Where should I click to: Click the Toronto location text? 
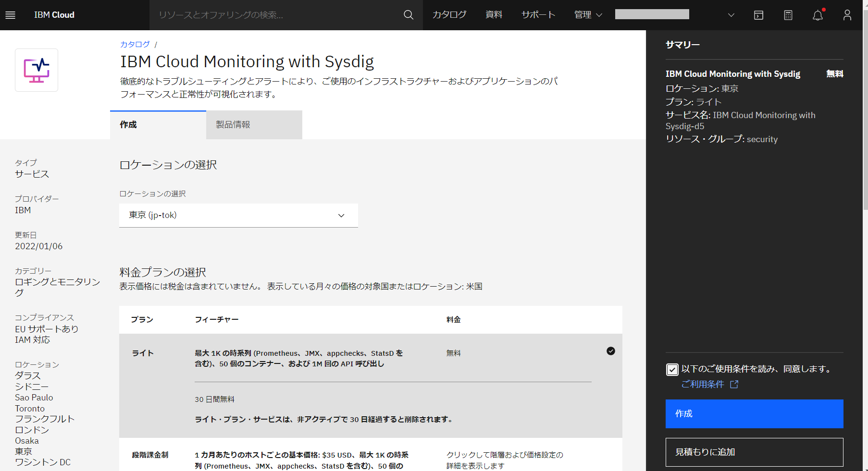coord(30,409)
